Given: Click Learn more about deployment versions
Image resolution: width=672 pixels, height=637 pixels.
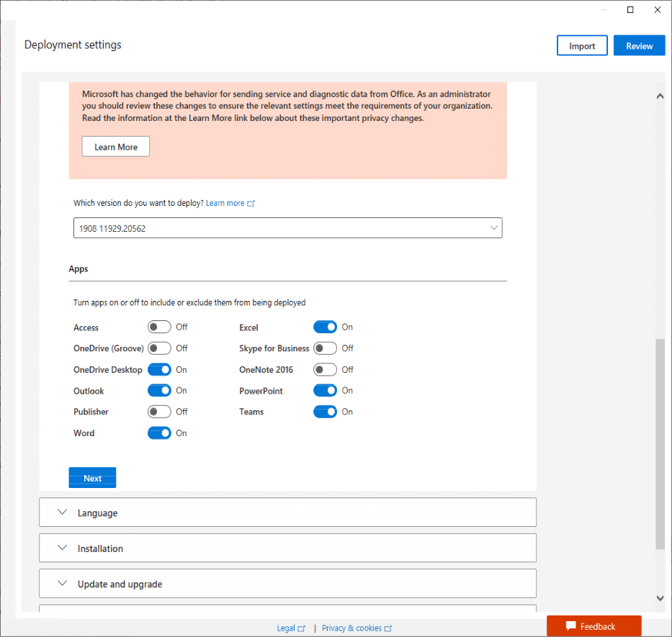Looking at the screenshot, I should 226,203.
